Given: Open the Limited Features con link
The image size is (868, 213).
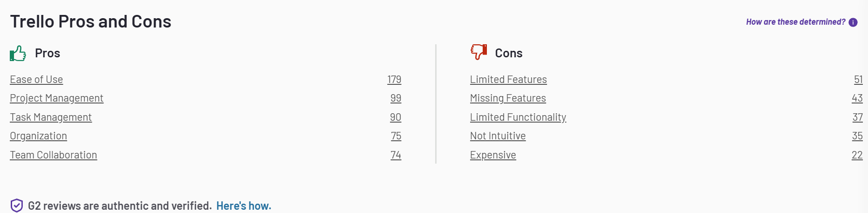Looking at the screenshot, I should point(508,80).
